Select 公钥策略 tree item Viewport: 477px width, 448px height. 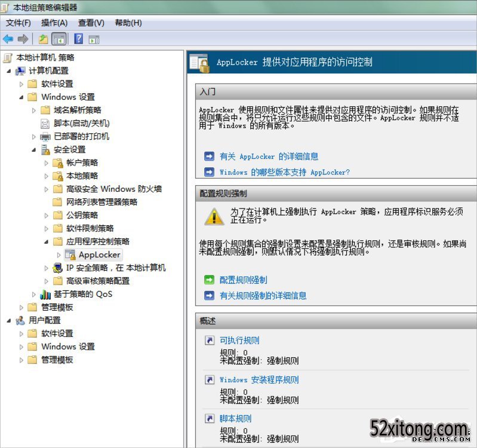click(x=82, y=215)
